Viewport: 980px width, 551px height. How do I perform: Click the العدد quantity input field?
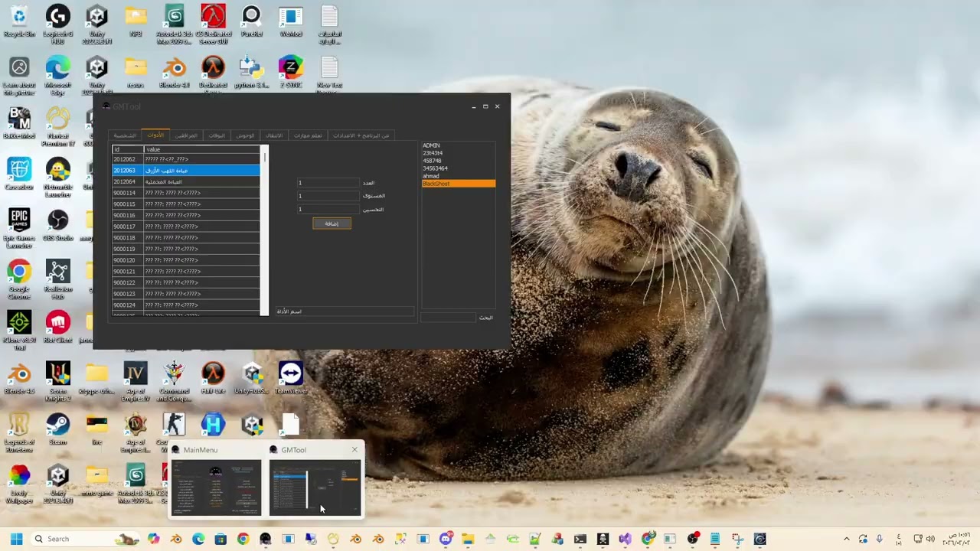(328, 183)
